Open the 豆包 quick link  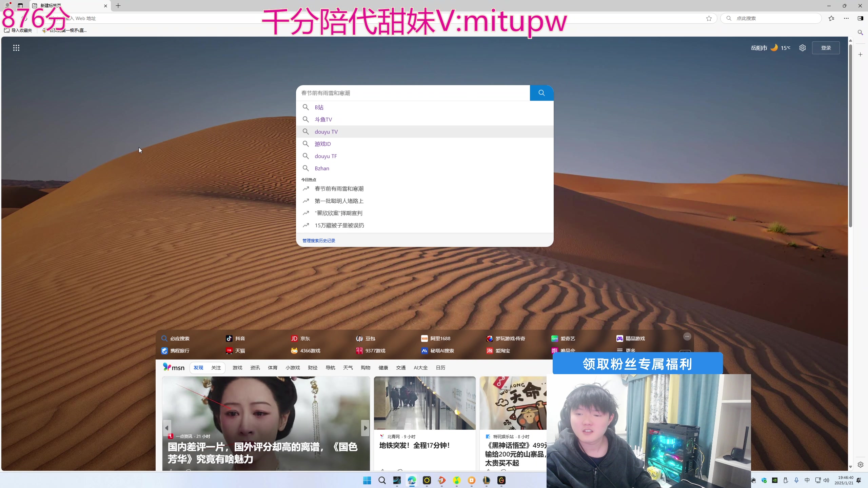[366, 339]
